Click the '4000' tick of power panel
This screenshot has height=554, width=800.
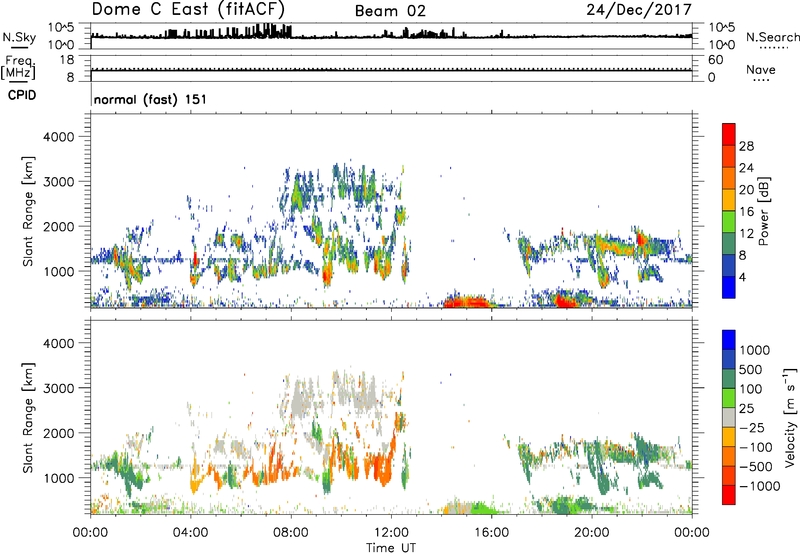(x=58, y=137)
